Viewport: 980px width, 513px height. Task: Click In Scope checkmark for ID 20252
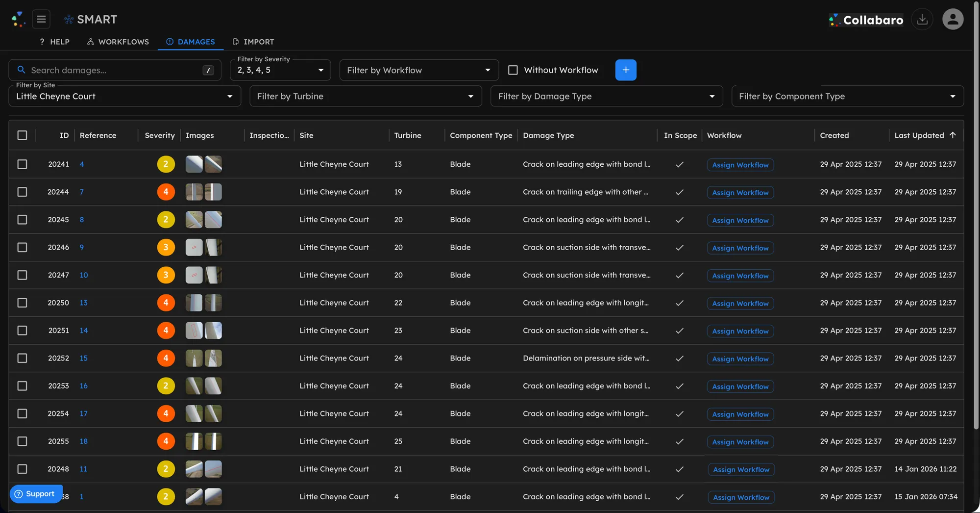pyautogui.click(x=680, y=359)
